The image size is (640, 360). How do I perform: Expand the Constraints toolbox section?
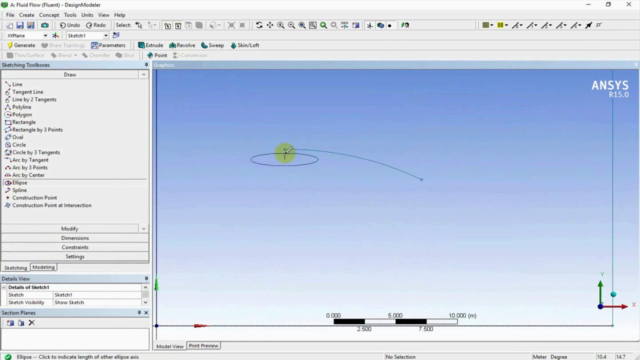[x=75, y=247]
